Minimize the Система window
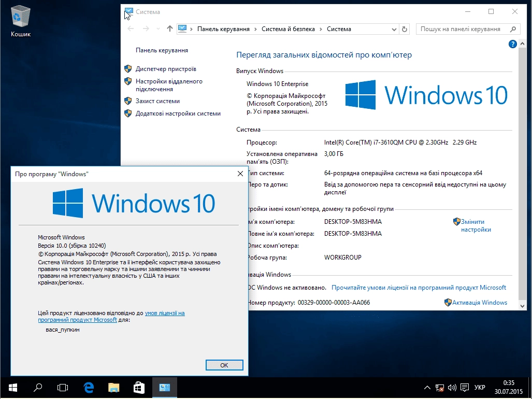This screenshot has height=399, width=532. [468, 11]
